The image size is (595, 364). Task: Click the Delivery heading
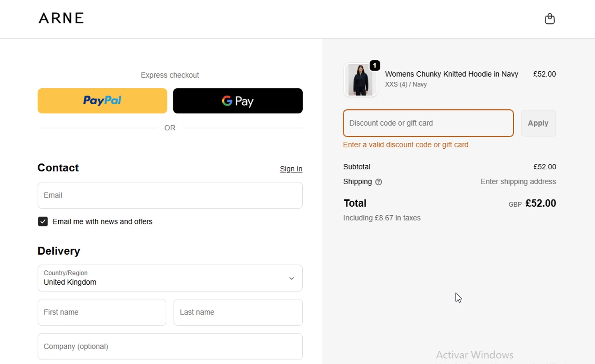tap(59, 251)
